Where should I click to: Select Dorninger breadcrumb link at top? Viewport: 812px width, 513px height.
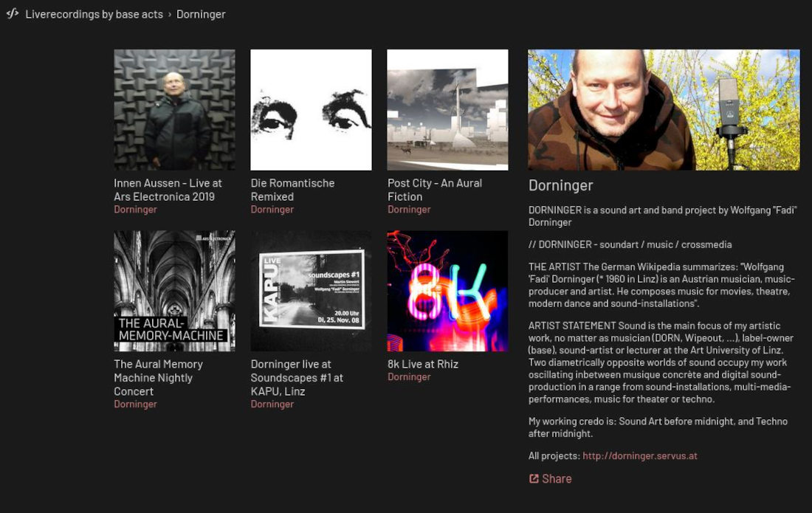pyautogui.click(x=201, y=15)
